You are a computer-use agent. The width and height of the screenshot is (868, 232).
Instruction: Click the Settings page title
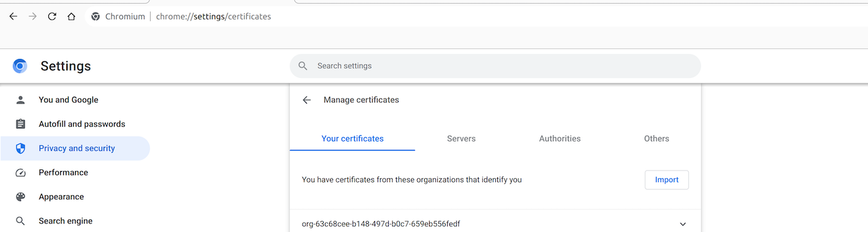click(66, 66)
